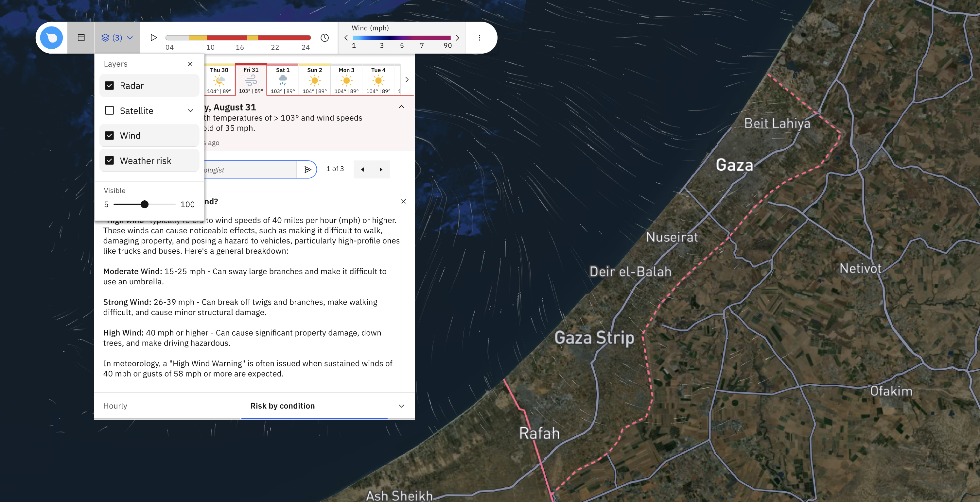980x502 pixels.
Task: Click the Rafah map label
Action: point(539,433)
